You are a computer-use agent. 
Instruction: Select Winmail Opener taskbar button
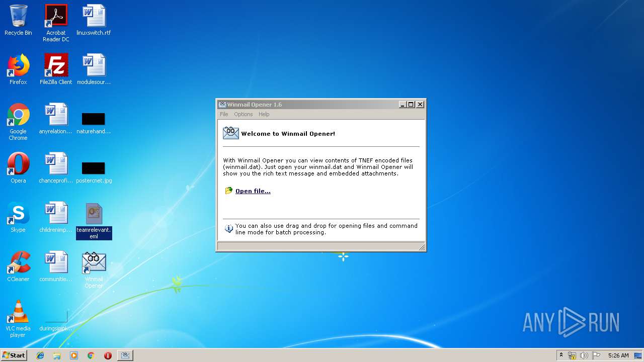125,355
